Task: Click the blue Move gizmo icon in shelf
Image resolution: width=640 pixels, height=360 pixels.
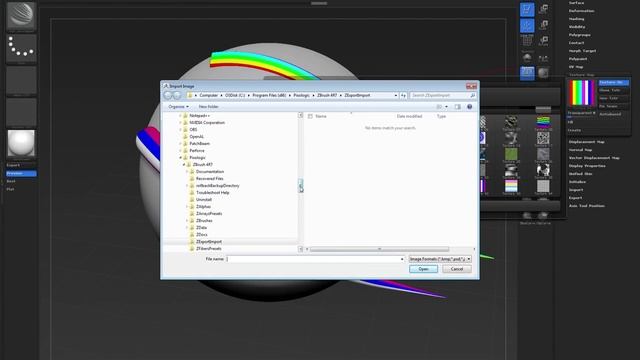Action: click(x=527, y=25)
